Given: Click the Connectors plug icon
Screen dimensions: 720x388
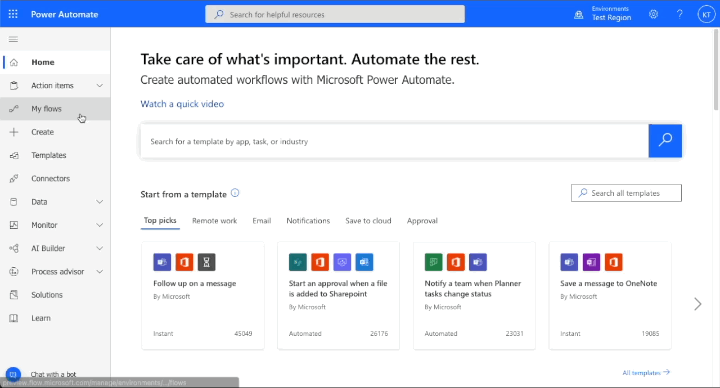Looking at the screenshot, I should [14, 179].
